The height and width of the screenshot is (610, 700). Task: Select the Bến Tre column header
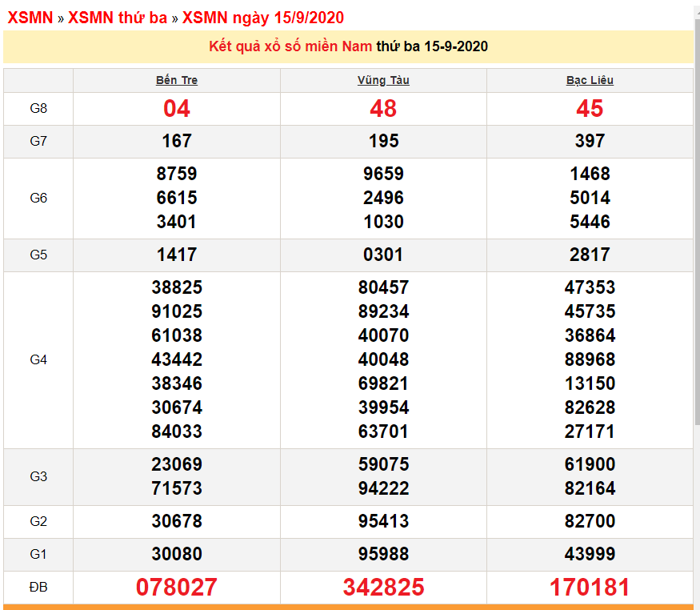click(176, 78)
